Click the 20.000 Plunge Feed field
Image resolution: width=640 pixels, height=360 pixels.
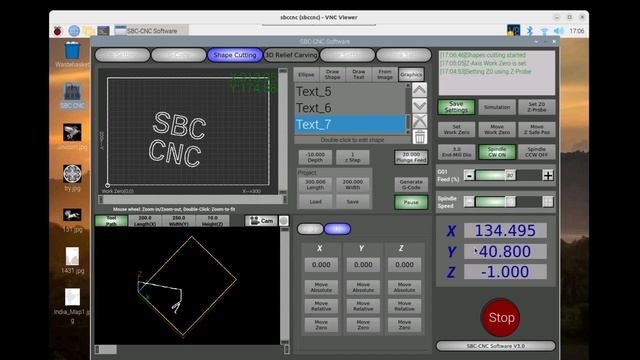411,157
